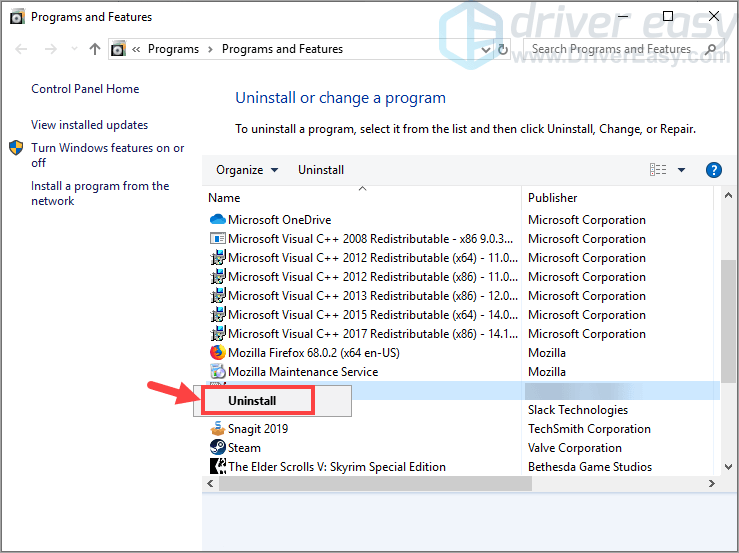
Task: Click the title bar Programs and Features icon
Action: pyautogui.click(x=17, y=17)
